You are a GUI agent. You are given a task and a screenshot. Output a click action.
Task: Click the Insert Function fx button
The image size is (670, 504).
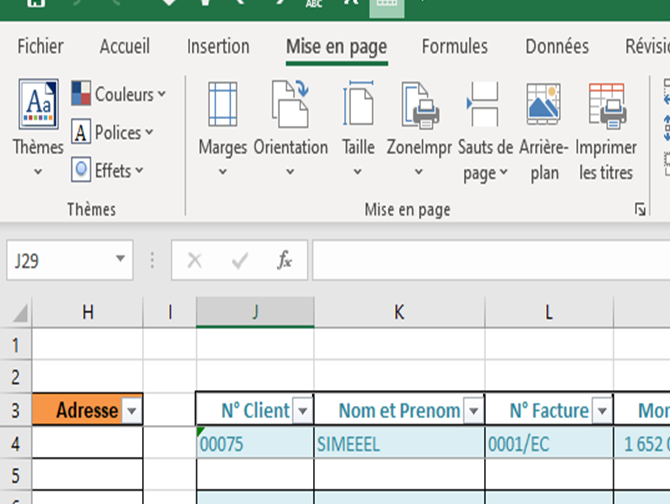click(x=284, y=260)
